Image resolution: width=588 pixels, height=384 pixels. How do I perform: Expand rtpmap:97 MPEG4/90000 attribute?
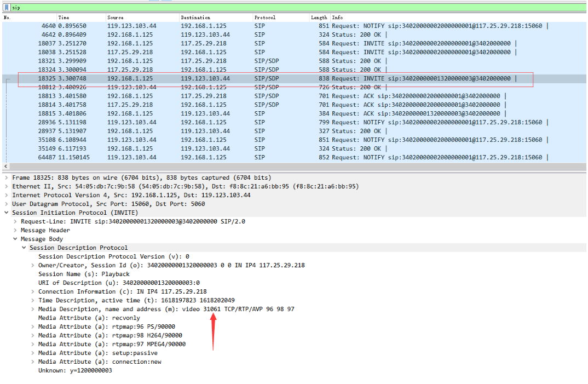click(33, 344)
